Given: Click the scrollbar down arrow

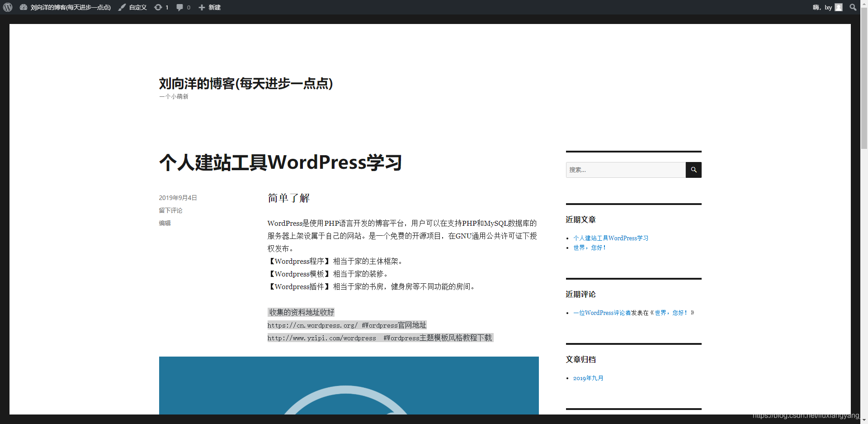Looking at the screenshot, I should tap(864, 420).
